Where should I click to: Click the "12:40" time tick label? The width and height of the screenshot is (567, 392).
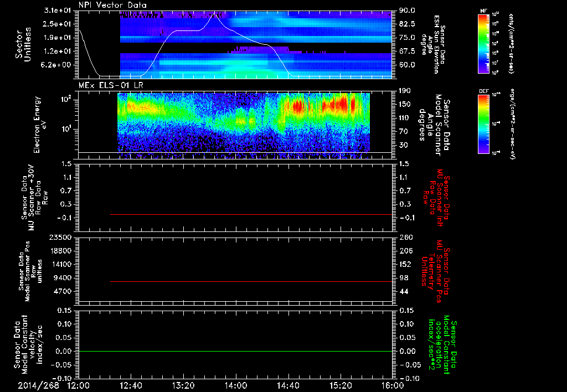[131, 385]
